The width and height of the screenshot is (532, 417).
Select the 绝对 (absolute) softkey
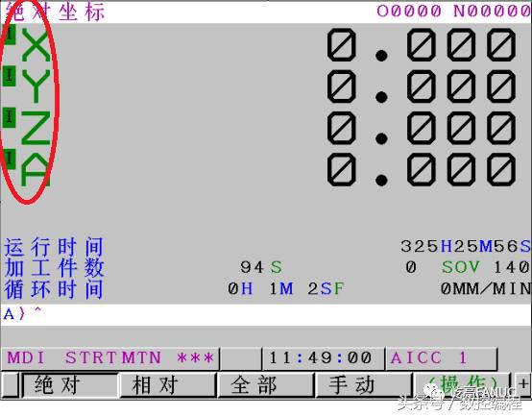tap(70, 385)
